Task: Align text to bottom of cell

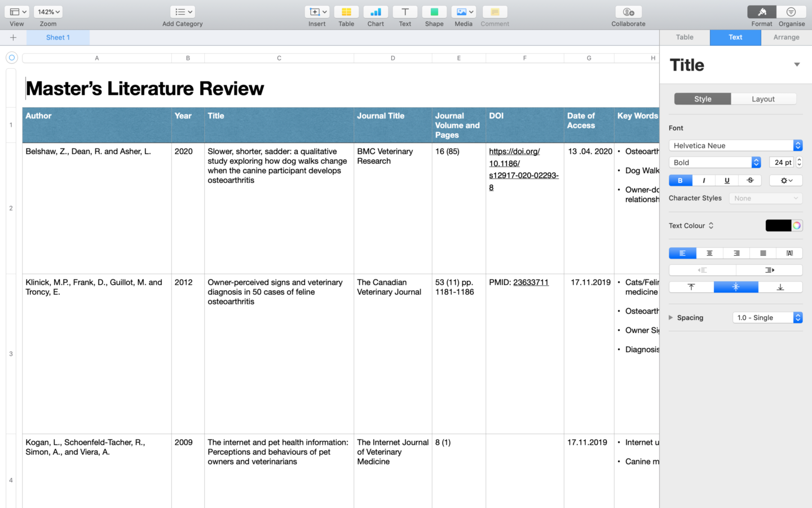Action: [x=780, y=287]
